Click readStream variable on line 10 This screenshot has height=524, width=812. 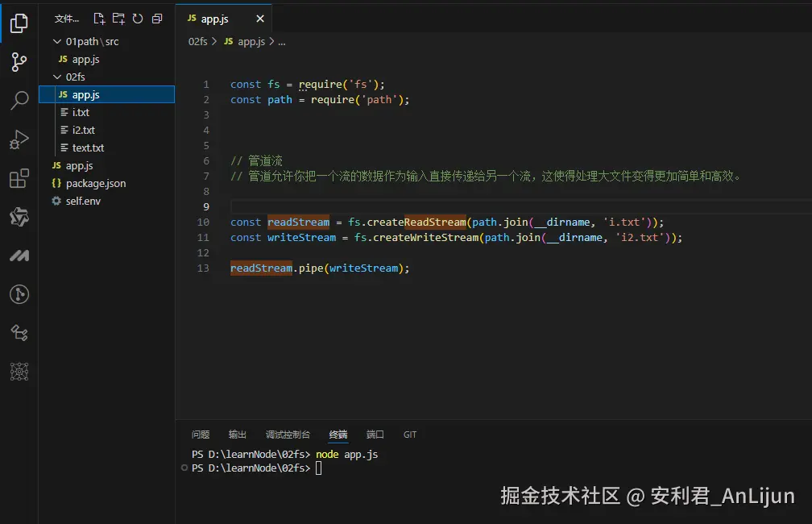[x=298, y=222]
